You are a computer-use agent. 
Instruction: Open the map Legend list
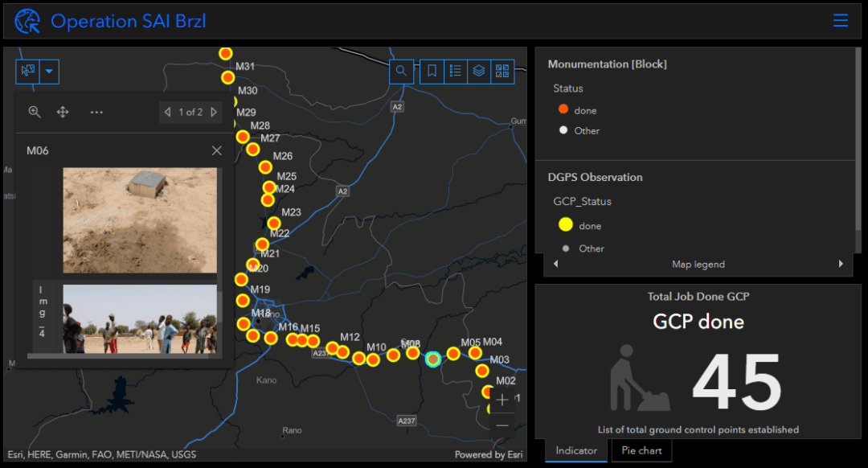tap(455, 72)
